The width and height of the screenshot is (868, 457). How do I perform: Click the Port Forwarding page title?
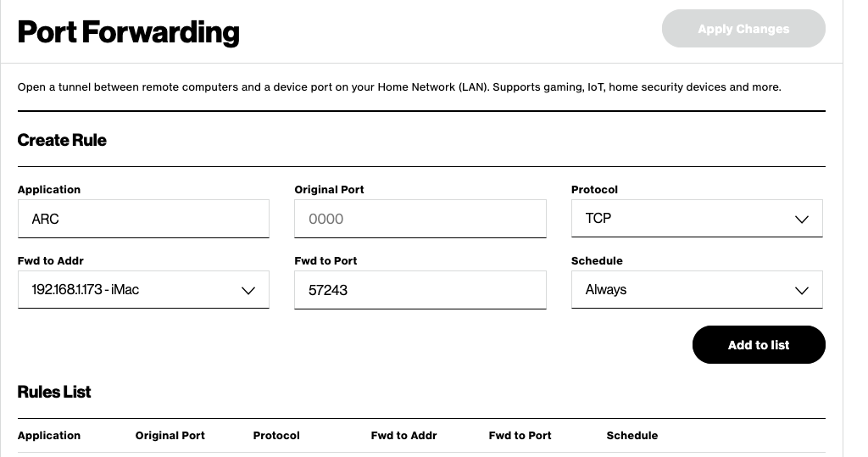pos(129,32)
